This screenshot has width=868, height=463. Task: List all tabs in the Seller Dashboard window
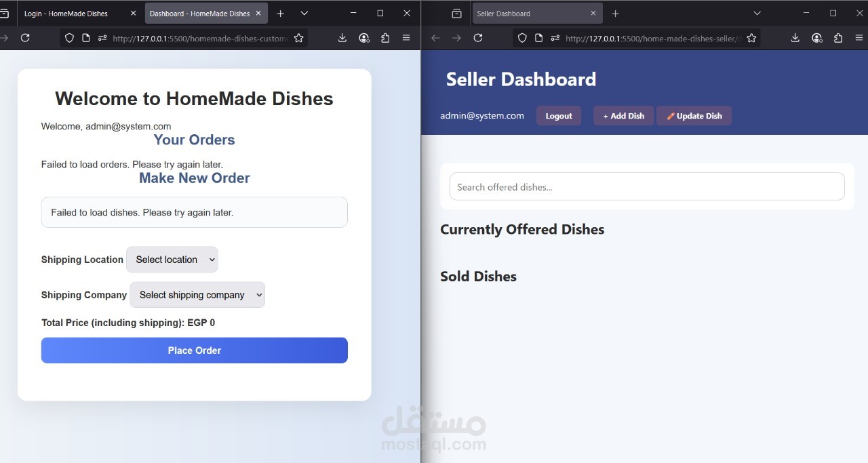point(757,14)
